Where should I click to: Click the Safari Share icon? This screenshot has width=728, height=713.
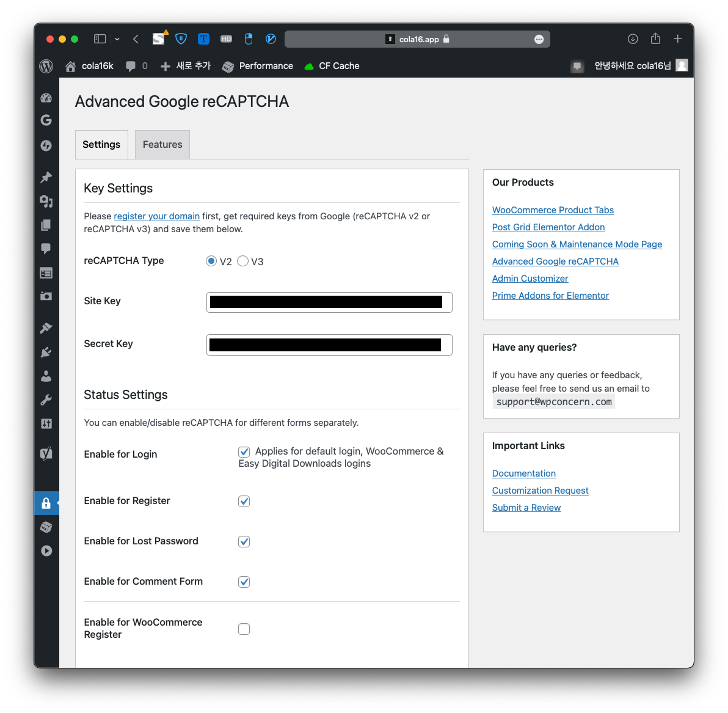point(655,39)
